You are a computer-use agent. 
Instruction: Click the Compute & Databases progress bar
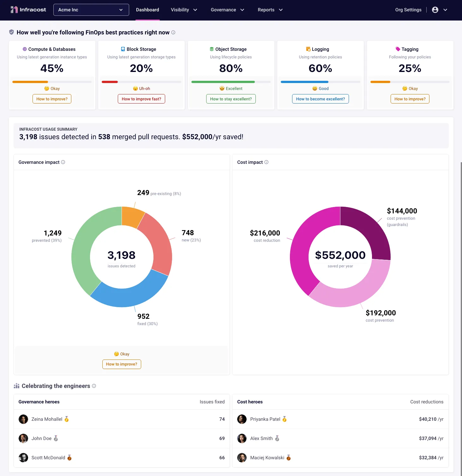51,82
